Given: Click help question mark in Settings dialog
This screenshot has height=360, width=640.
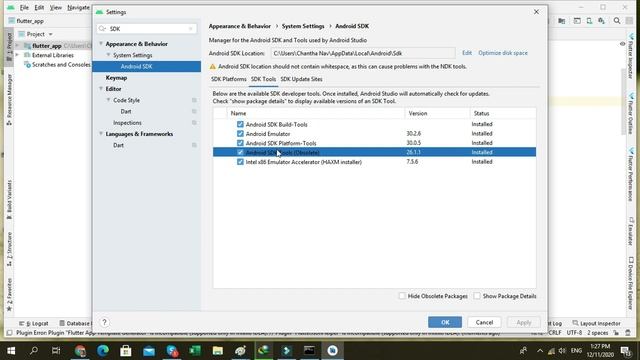Looking at the screenshot, I should tap(104, 322).
